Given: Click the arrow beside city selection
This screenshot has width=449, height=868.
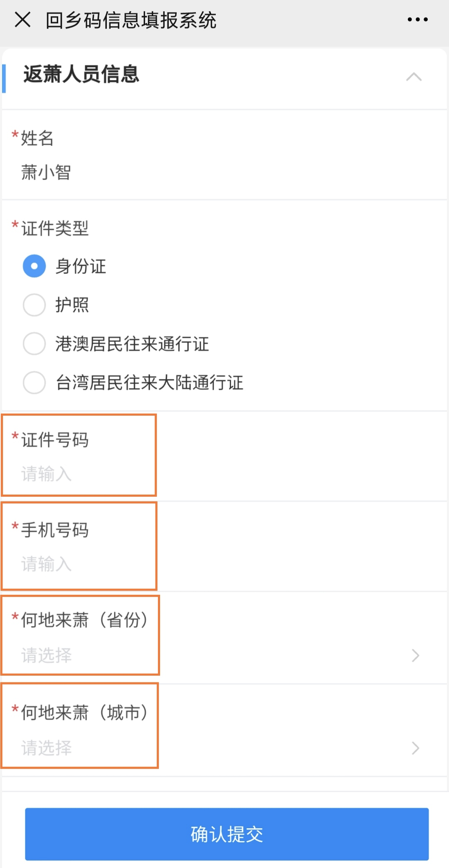Looking at the screenshot, I should [x=415, y=748].
